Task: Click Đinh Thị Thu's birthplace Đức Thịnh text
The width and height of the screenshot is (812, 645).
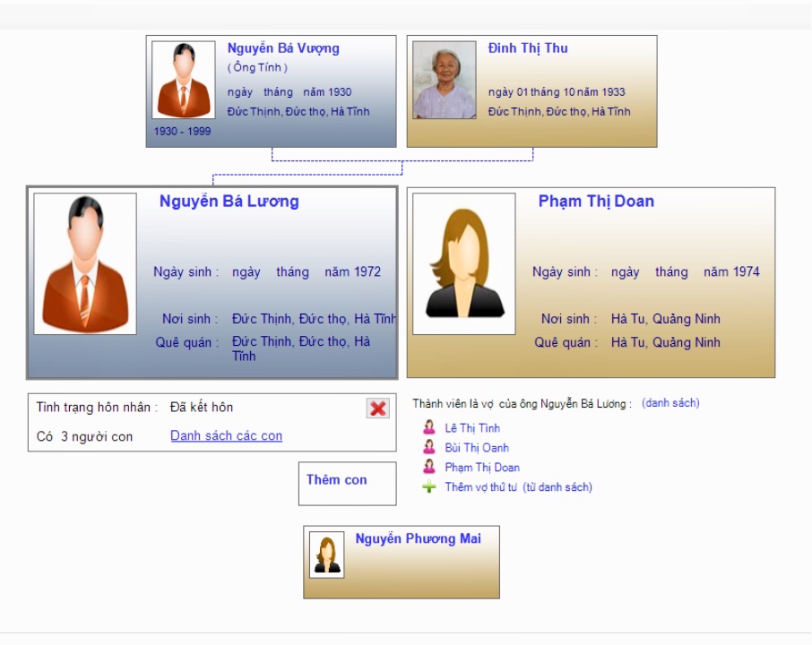Action: point(559,112)
